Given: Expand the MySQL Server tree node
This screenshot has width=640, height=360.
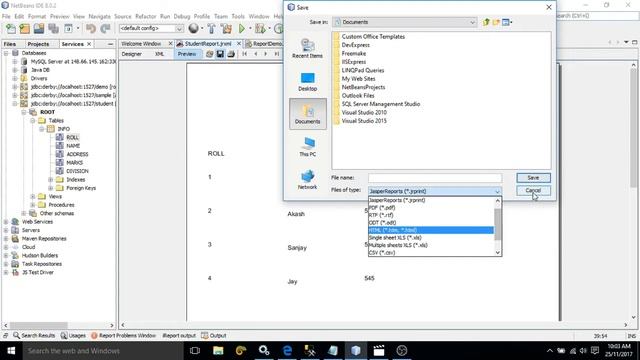Looking at the screenshot, I should [x=15, y=62].
